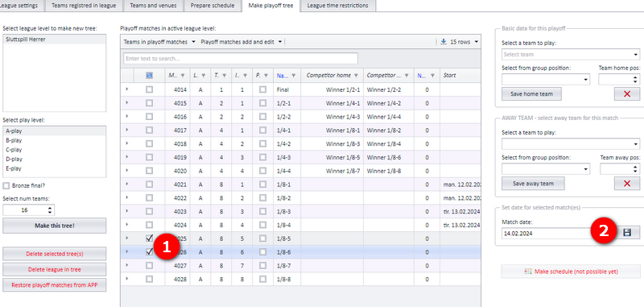Screen dimensions: 644x307
Task: Expand the row for match 4014
Action: (127, 89)
